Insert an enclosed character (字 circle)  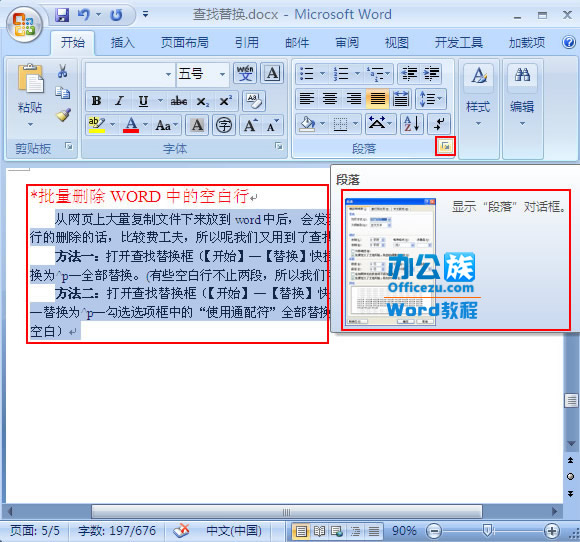(x=224, y=125)
